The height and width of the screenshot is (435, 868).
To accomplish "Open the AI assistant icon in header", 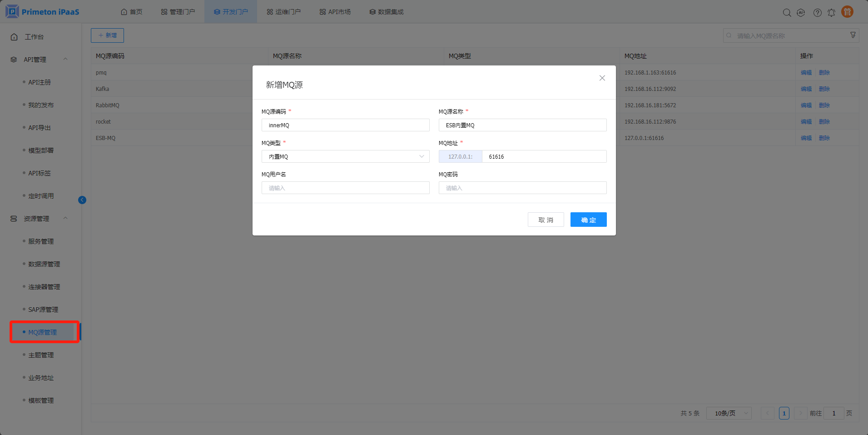I will point(801,13).
